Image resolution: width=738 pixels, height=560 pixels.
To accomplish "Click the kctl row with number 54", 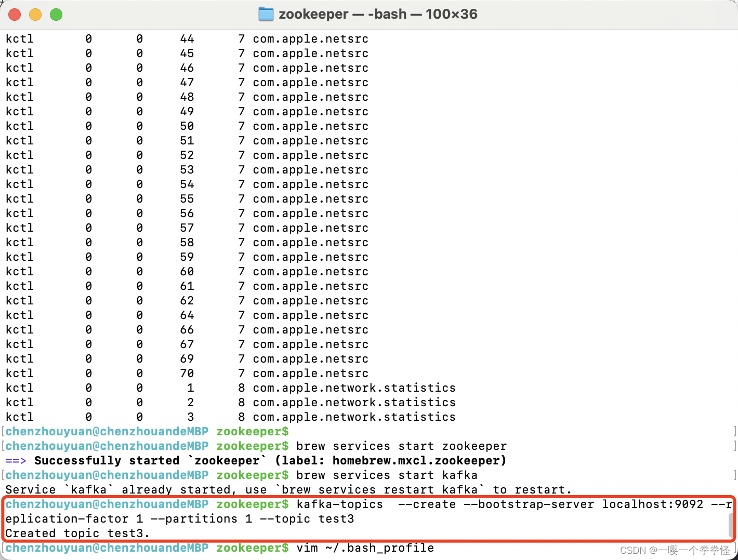I will tap(187, 184).
